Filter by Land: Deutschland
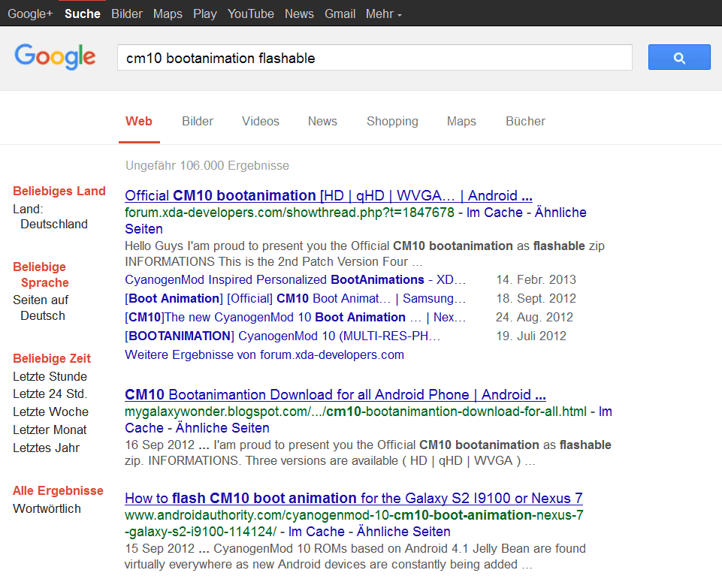Image resolution: width=722 pixels, height=588 pixels. (50, 216)
